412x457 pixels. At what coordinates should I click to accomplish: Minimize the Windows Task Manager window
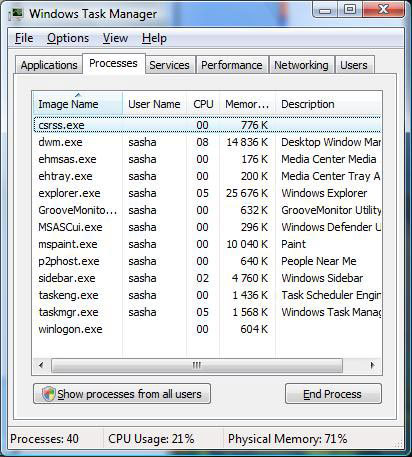click(x=325, y=10)
